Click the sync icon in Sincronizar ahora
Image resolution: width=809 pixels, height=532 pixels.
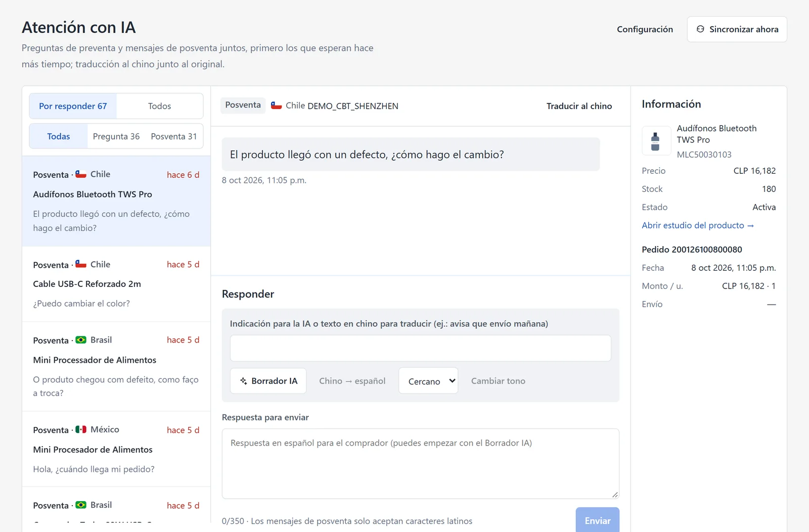[x=700, y=29]
